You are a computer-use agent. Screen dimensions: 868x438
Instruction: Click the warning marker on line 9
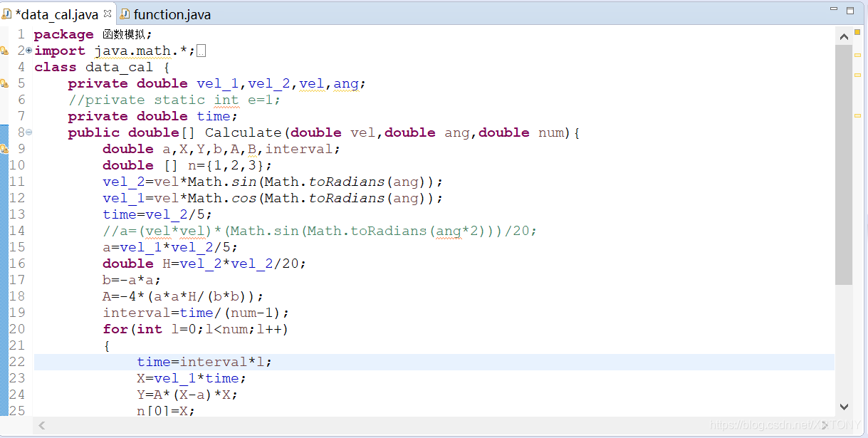pyautogui.click(x=4, y=149)
